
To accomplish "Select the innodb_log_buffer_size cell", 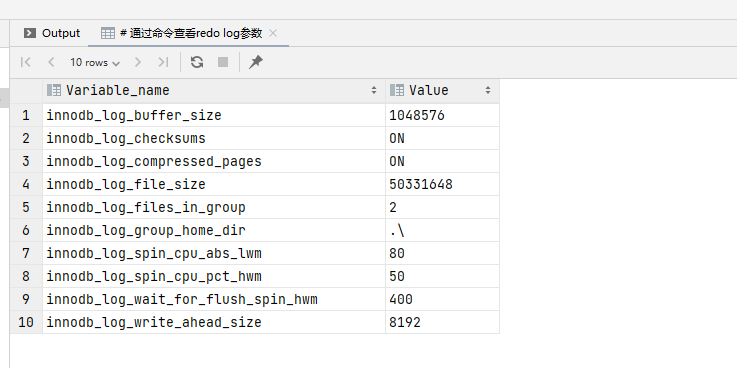I will [214, 115].
